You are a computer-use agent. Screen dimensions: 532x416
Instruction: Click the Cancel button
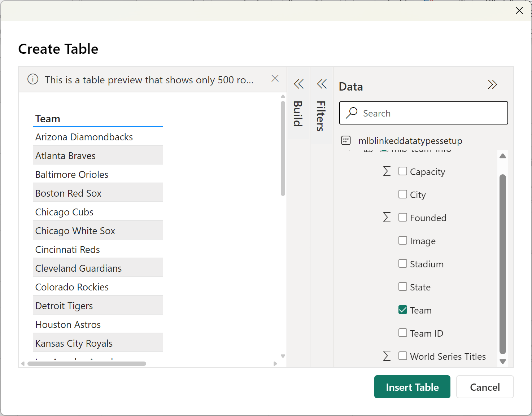tap(485, 387)
